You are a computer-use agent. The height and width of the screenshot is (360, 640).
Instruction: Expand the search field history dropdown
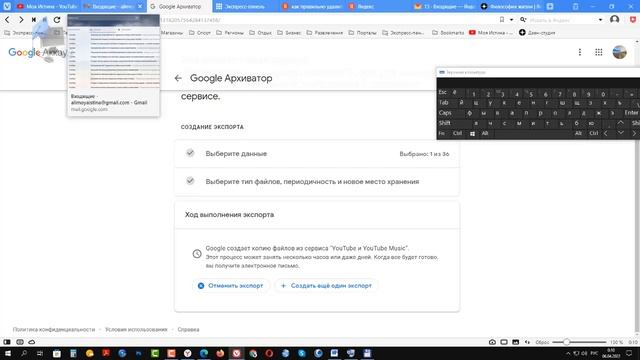600,20
